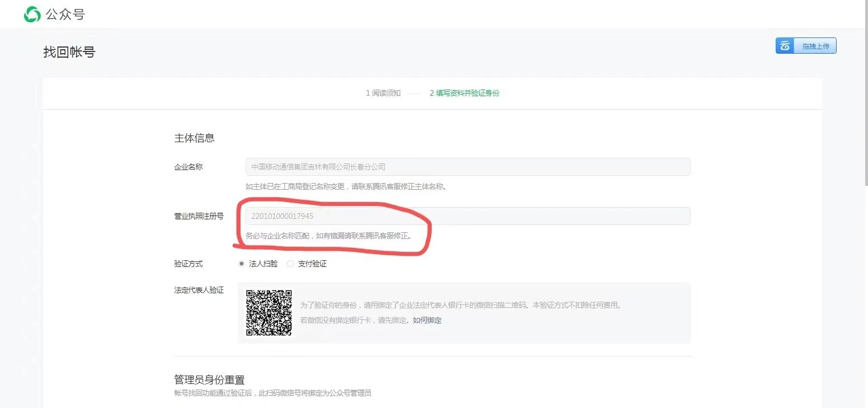Click the 营业执照注册号 input field
The width and height of the screenshot is (868, 408).
tap(468, 216)
